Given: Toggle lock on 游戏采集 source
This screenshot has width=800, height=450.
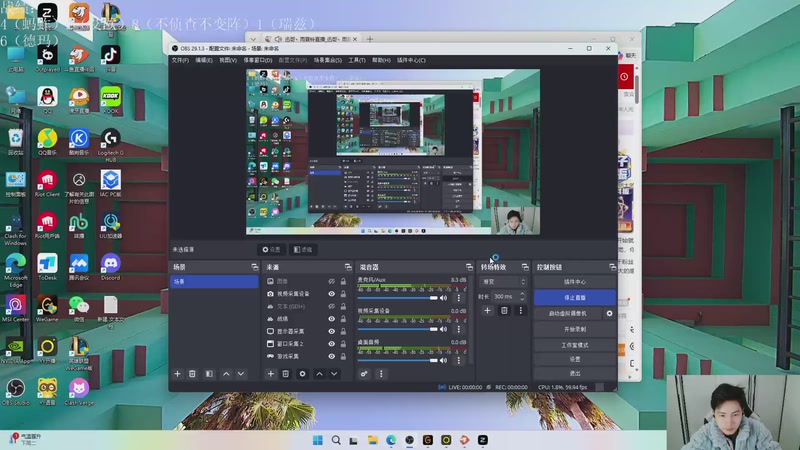Looking at the screenshot, I should 343,356.
